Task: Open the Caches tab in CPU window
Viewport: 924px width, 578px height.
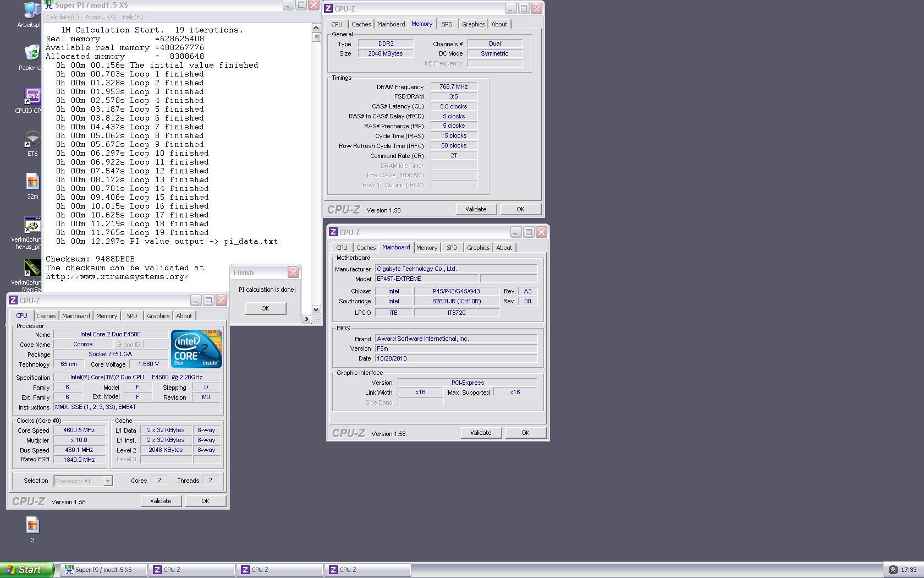Action: point(46,316)
